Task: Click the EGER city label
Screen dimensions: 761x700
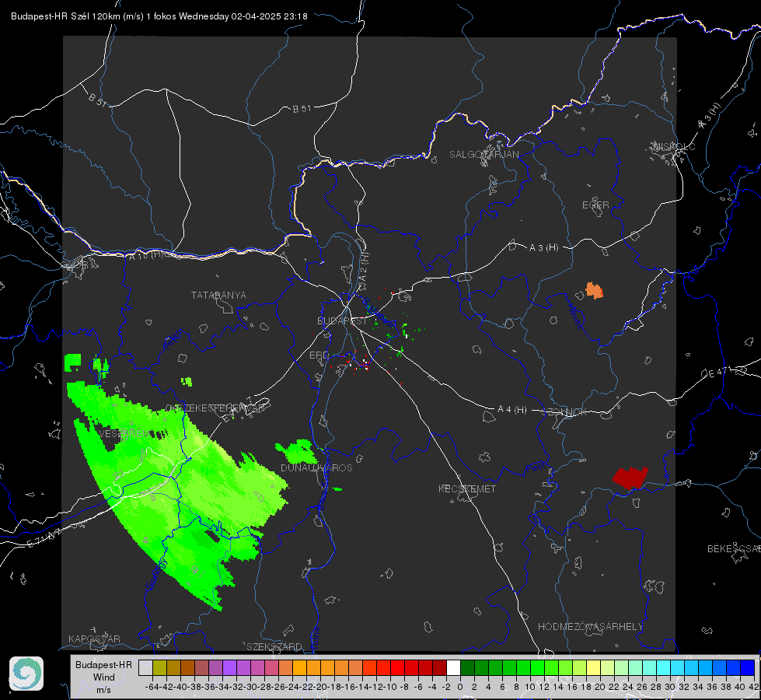Action: click(x=595, y=205)
